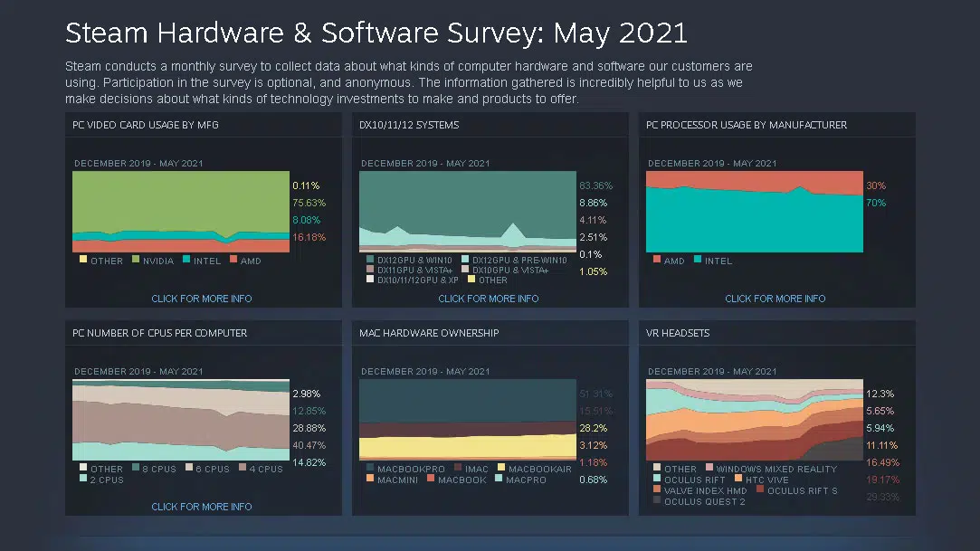Click the Mac hardware ownership chart
This screenshot has height=551, width=980.
[x=468, y=420]
